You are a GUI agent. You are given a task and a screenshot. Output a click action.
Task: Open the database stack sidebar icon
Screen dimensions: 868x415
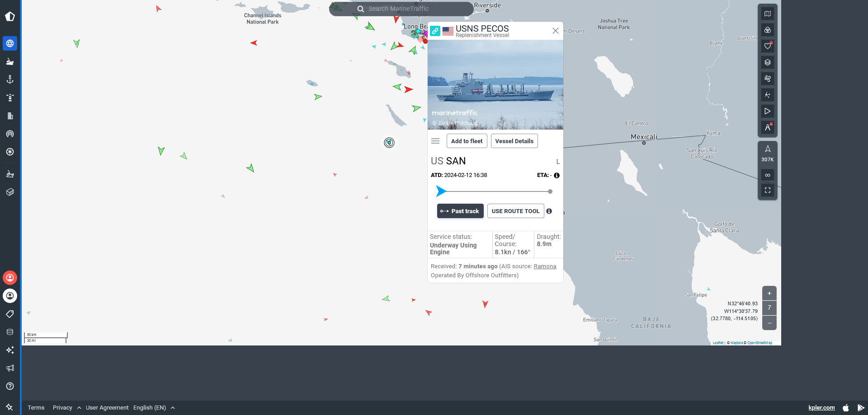pos(10,332)
